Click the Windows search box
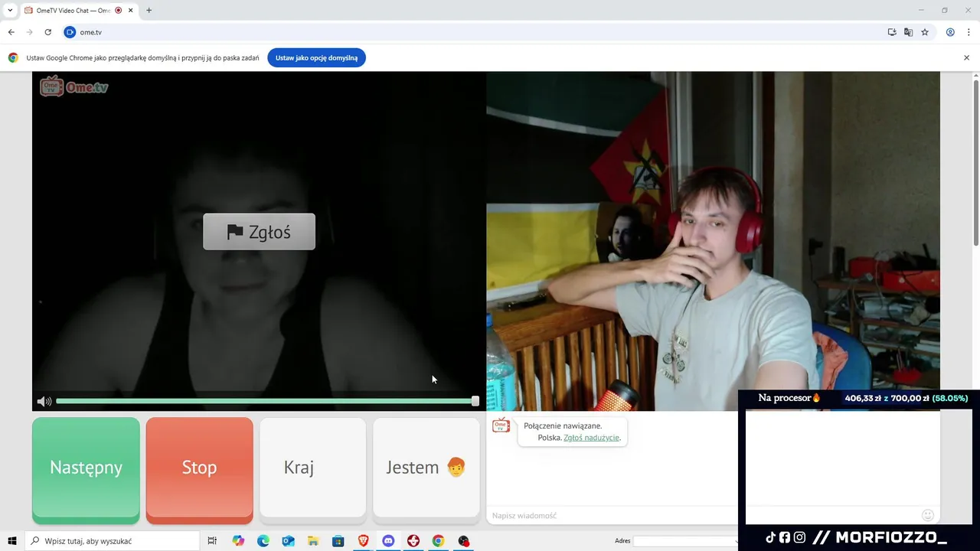This screenshot has width=980, height=551. click(x=112, y=541)
